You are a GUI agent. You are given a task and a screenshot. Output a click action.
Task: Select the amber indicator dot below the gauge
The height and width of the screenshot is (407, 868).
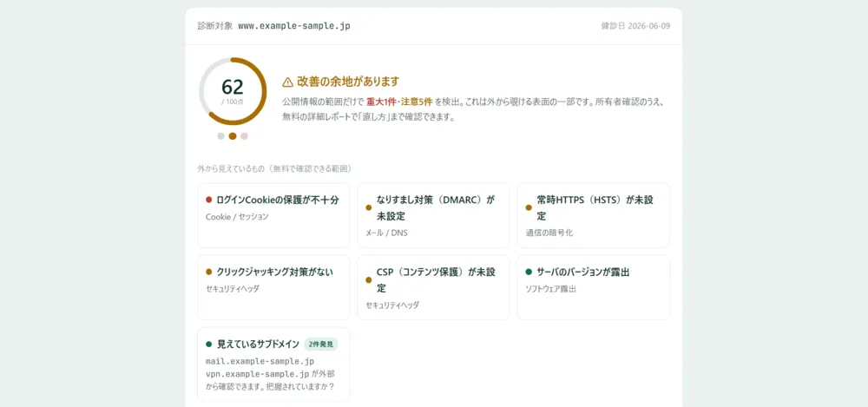[x=233, y=136]
